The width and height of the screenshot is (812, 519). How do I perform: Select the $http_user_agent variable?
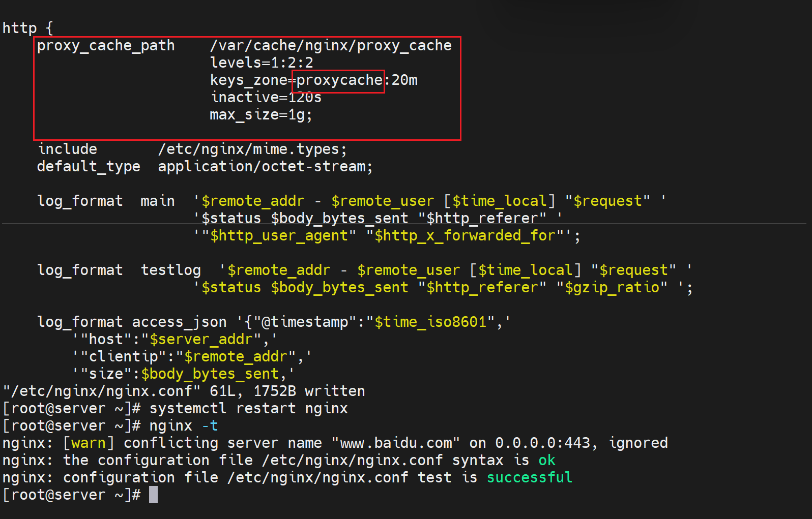[x=279, y=236]
